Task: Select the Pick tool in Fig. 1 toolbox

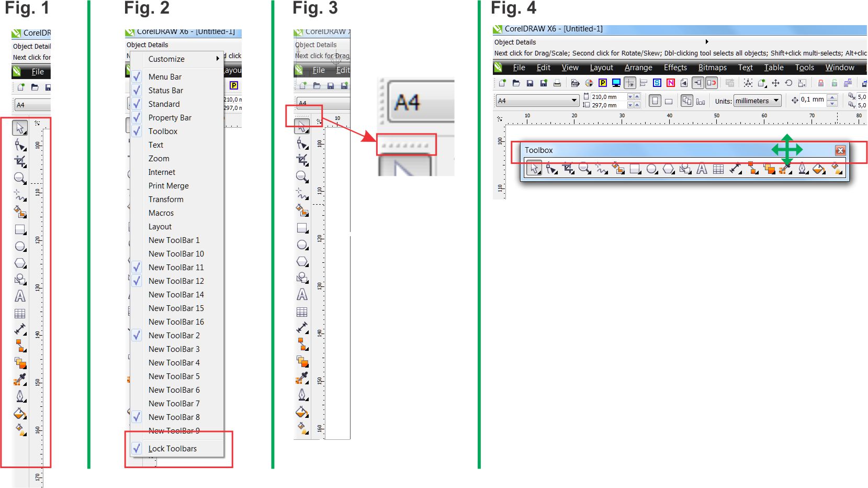Action: point(20,128)
